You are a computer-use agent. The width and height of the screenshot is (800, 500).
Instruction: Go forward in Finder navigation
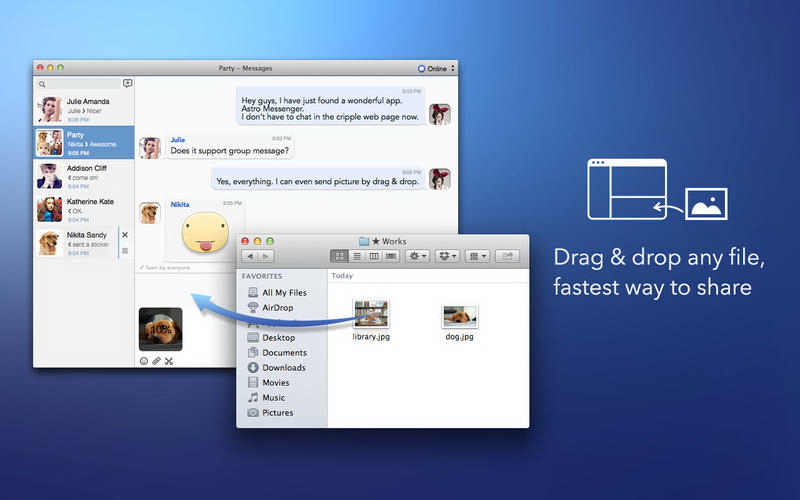click(x=265, y=257)
